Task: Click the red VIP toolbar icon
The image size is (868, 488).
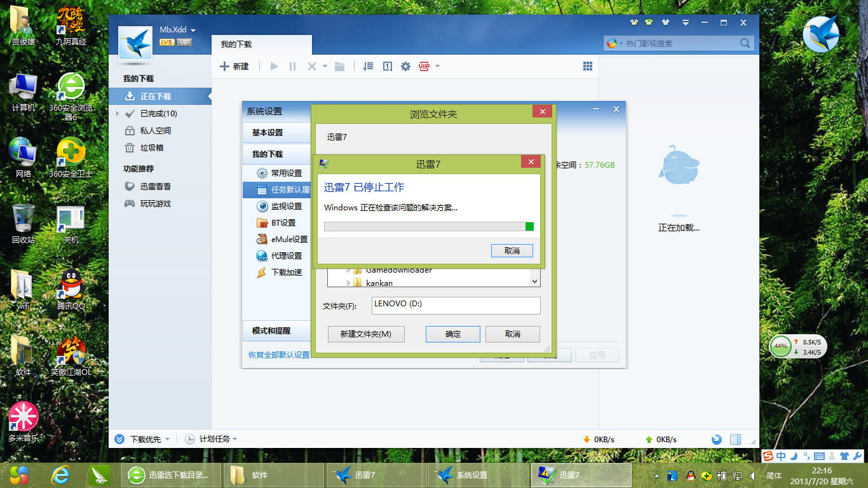Action: [424, 66]
